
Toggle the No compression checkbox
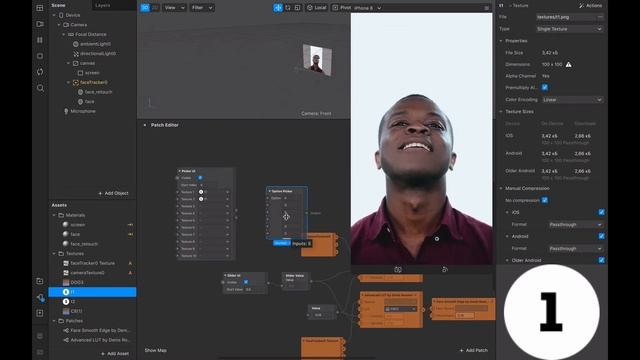544,200
